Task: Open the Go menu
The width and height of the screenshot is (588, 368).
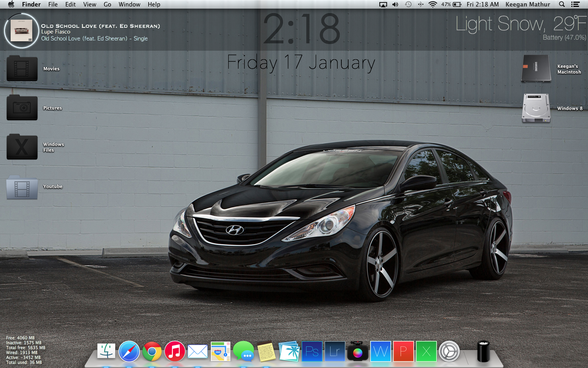Action: point(107,4)
